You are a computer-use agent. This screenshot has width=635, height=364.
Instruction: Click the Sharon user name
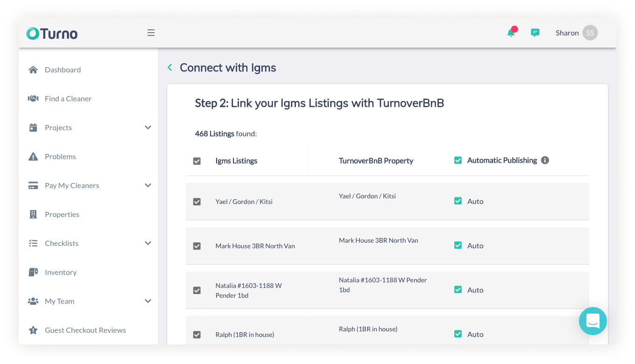(567, 33)
